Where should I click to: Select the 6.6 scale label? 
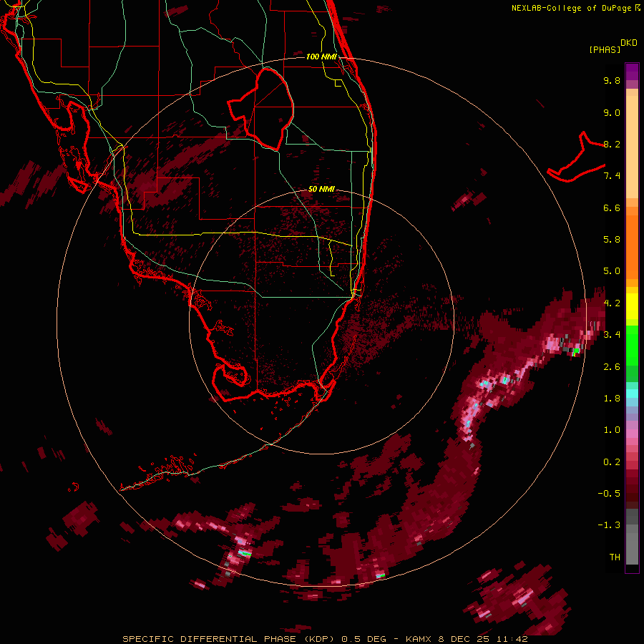click(612, 208)
